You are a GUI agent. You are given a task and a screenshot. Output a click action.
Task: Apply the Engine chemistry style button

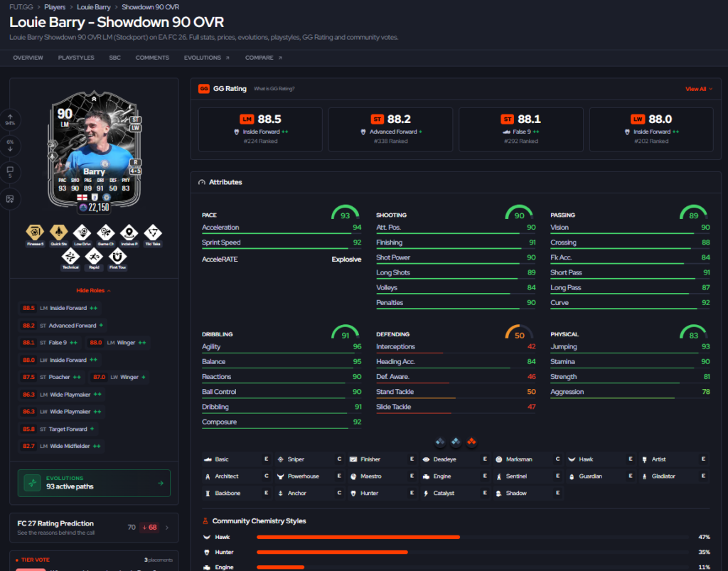click(456, 476)
